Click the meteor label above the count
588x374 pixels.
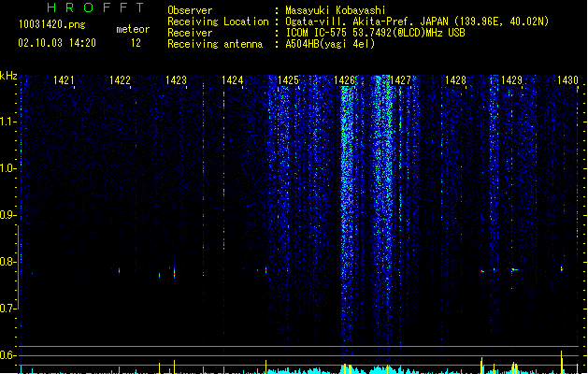coord(133,29)
